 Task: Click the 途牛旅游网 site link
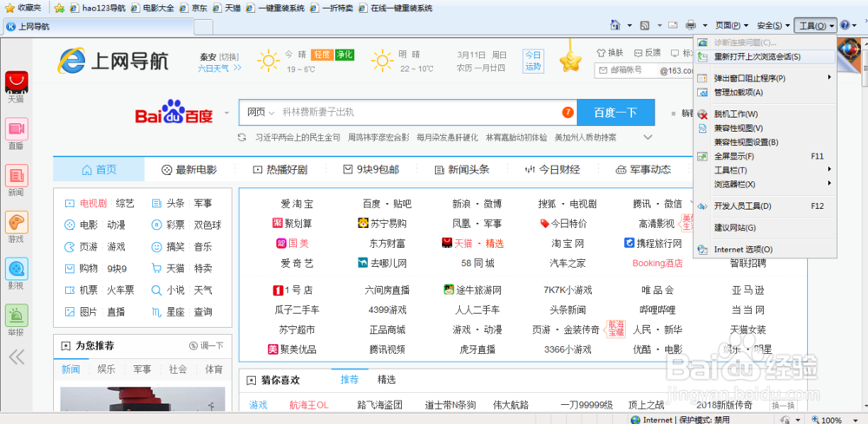[472, 290]
